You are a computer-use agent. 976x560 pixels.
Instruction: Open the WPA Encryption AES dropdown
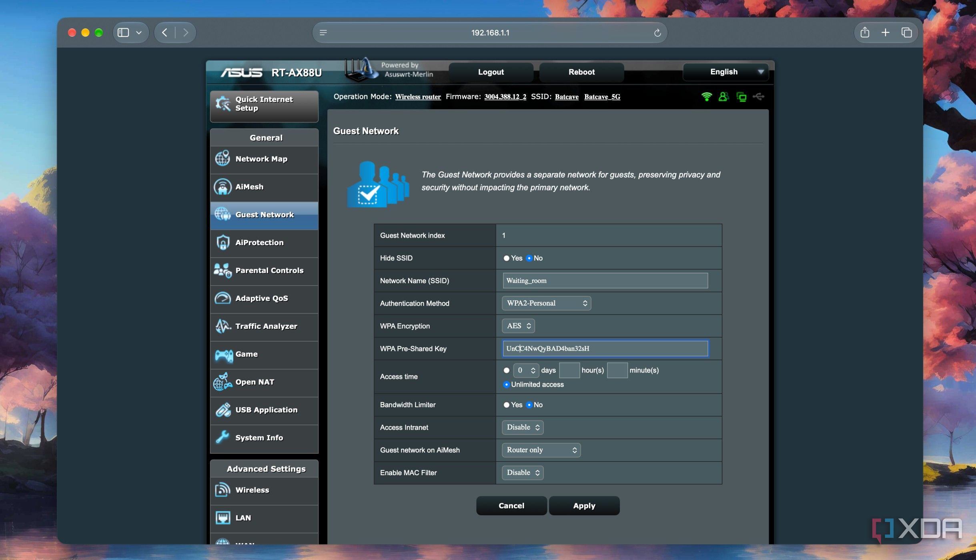pos(518,326)
